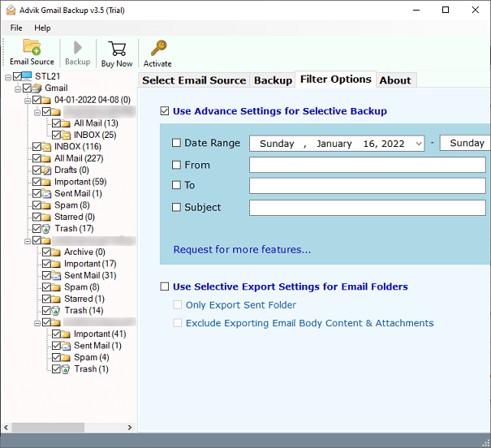Switch to the Backup tab

point(273,80)
